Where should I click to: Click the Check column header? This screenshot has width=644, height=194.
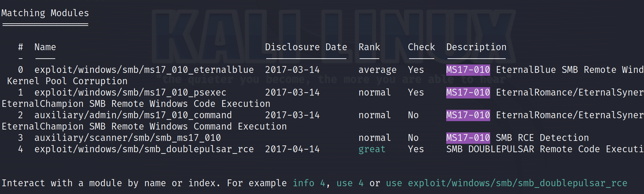point(421,47)
